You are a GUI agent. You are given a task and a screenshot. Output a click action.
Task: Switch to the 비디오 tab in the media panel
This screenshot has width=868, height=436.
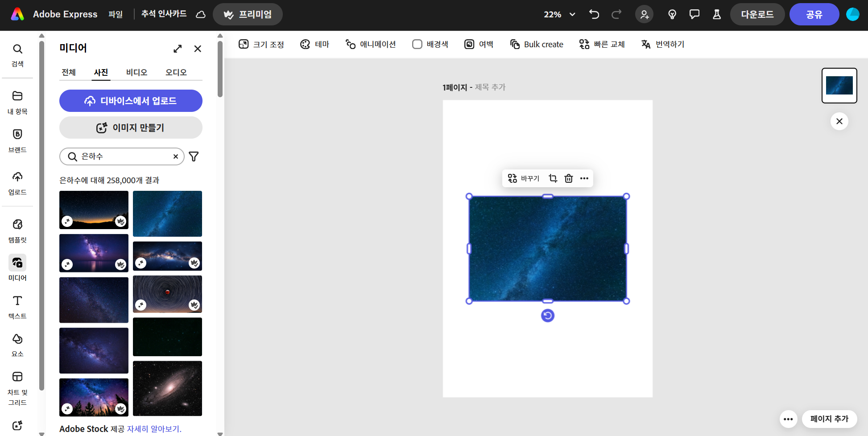(x=137, y=72)
